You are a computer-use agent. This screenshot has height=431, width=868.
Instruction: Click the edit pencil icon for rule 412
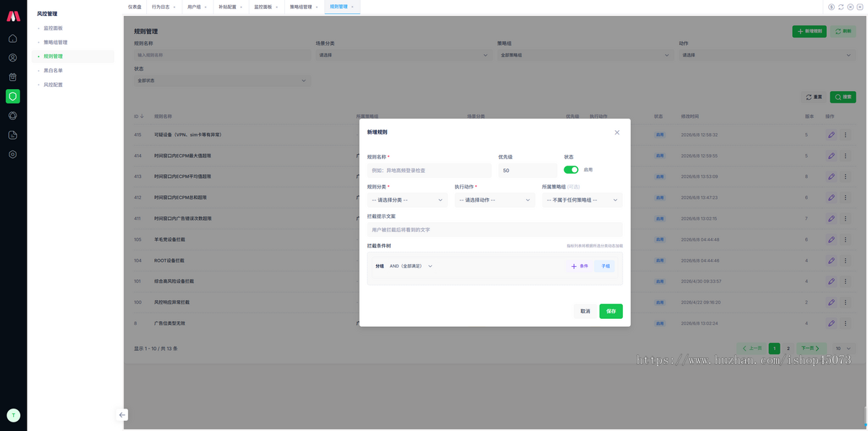[x=831, y=197]
